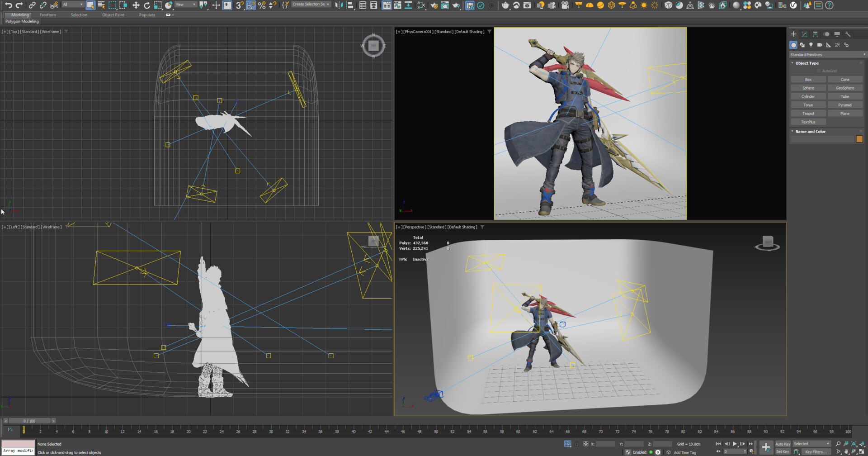Open the Modify panel tab icon

(x=804, y=34)
